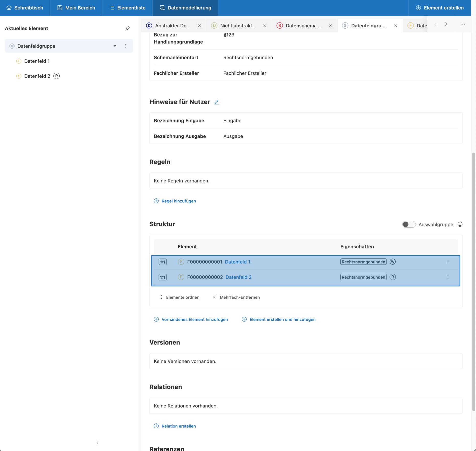Click the Auswahlgruppe info icon
Viewport: 476px width, 451px height.
[460, 224]
